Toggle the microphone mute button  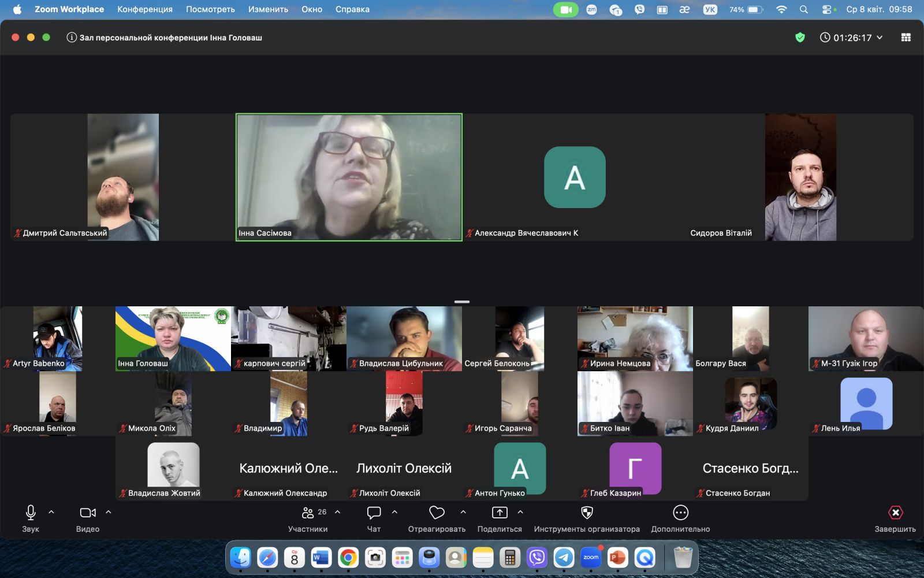click(31, 513)
